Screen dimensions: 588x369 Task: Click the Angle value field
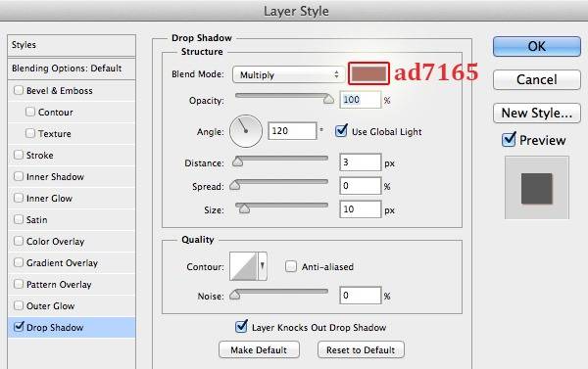point(292,131)
